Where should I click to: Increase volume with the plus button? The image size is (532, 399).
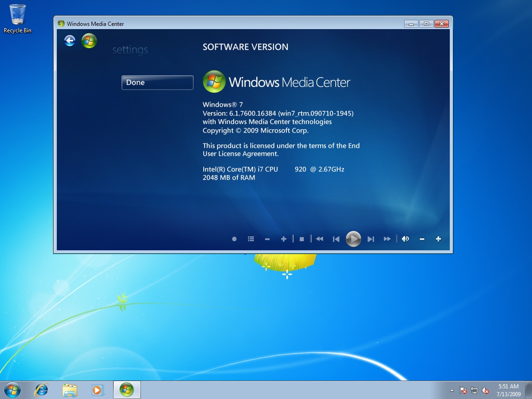[438, 239]
